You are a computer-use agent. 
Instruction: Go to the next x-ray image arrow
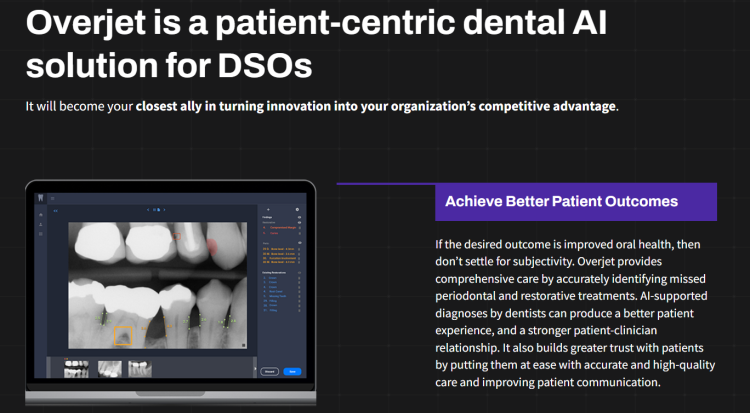point(164,210)
